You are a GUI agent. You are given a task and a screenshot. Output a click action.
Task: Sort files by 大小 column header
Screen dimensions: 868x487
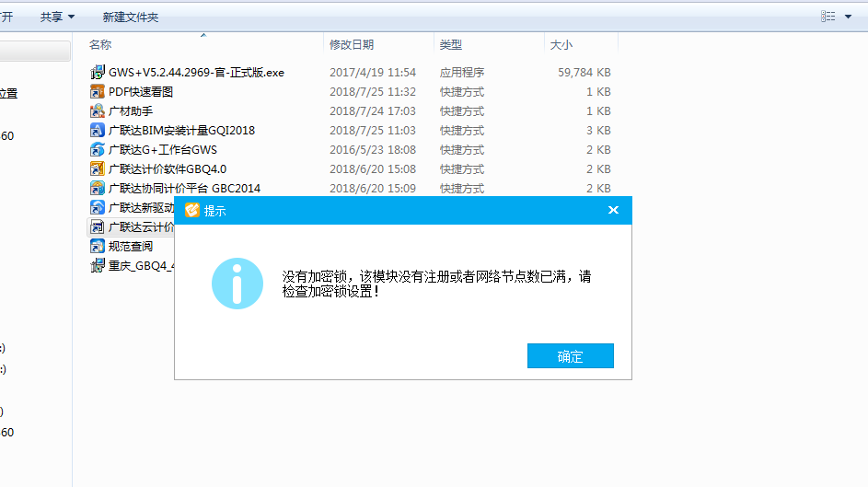(x=561, y=44)
